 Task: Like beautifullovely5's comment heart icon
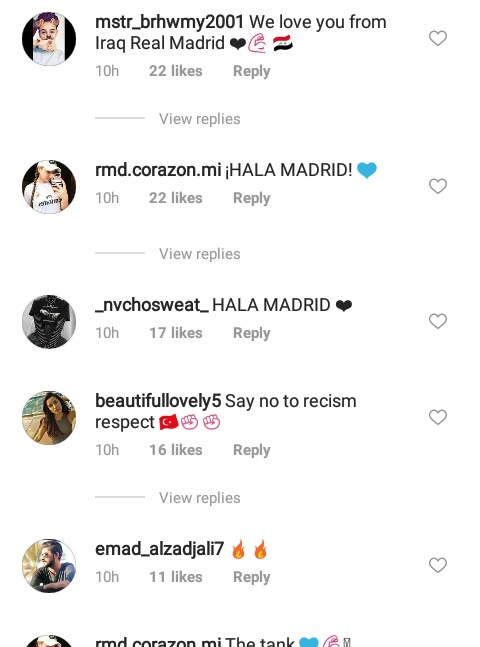click(438, 417)
